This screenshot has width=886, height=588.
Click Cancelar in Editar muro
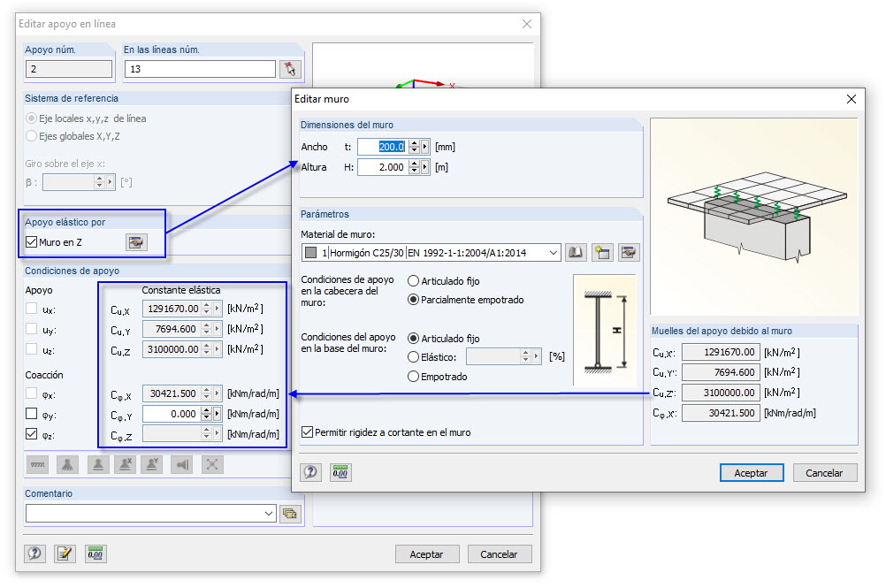(x=824, y=473)
